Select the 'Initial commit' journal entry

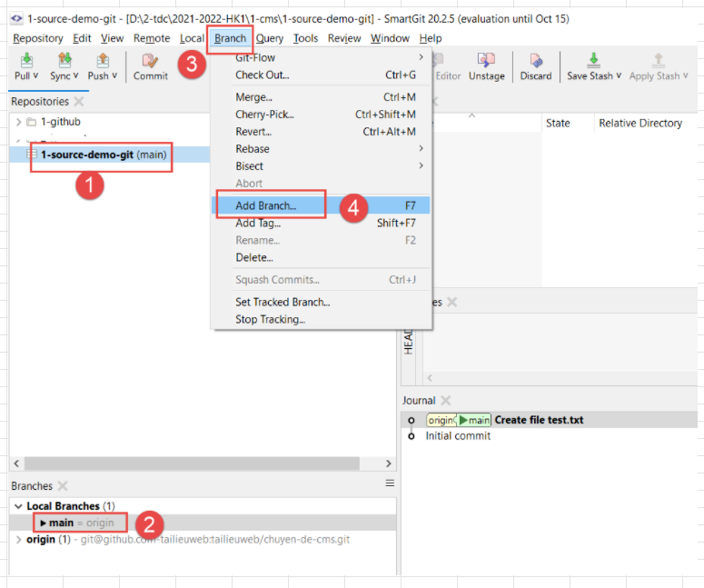click(x=458, y=436)
